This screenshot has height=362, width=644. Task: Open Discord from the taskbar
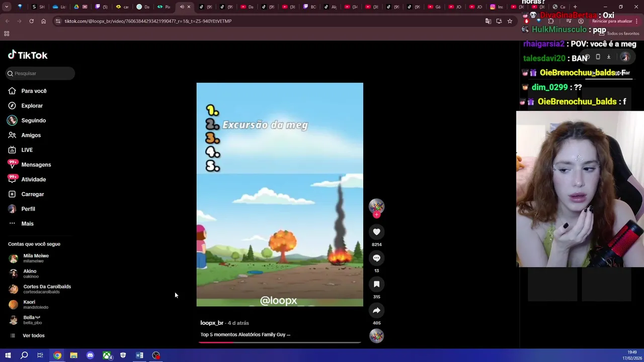[x=90, y=355]
